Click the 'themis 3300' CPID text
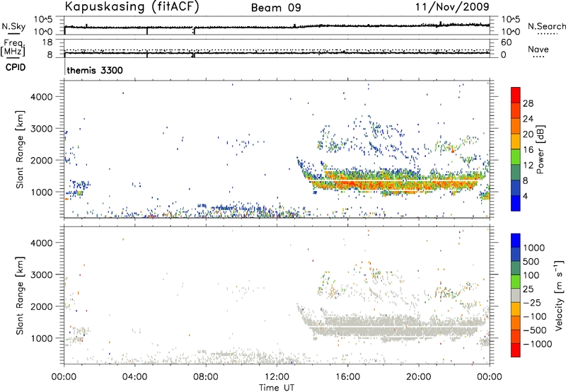Viewport: 566px width, 392px height. coord(95,70)
